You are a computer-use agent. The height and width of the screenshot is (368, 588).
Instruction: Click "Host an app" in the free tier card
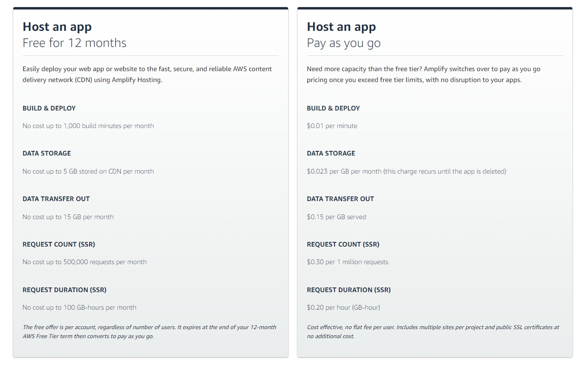pos(57,27)
